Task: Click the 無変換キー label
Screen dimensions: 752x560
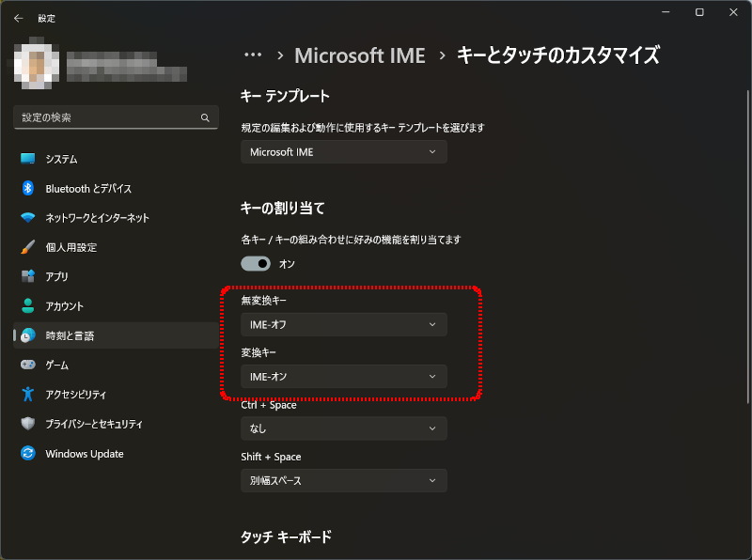Action: pyautogui.click(x=263, y=301)
